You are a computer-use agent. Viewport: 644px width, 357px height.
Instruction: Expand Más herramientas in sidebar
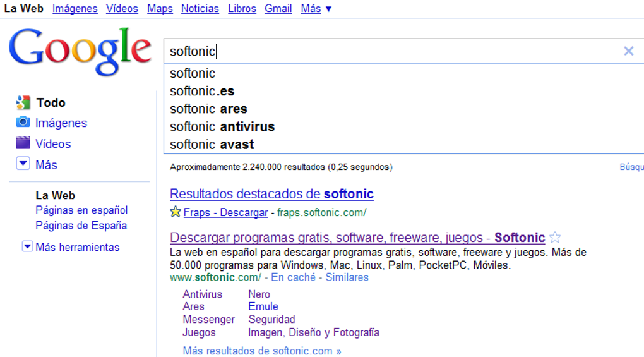tap(27, 247)
